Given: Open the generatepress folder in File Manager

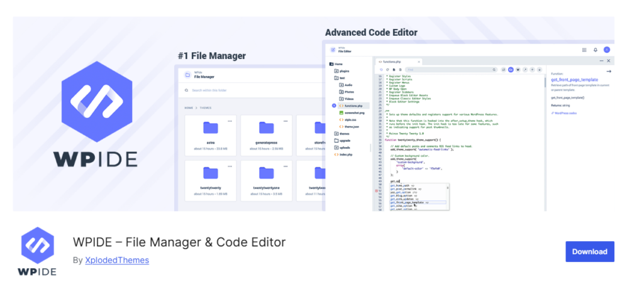Looking at the screenshot, I should pos(266,136).
